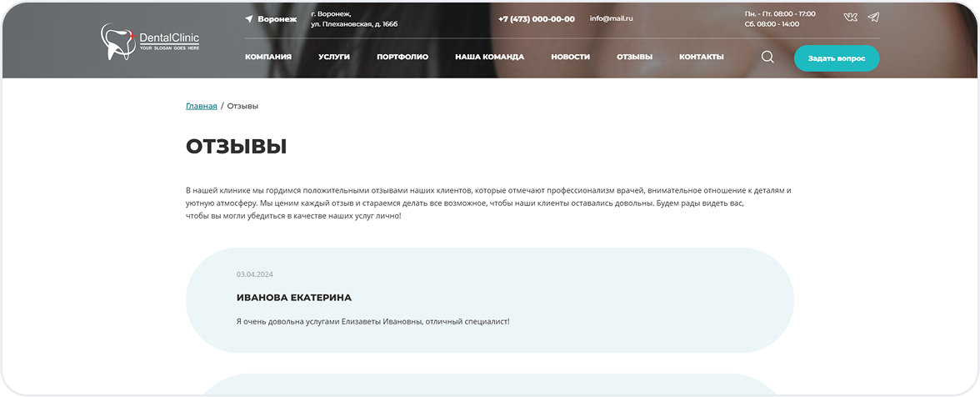This screenshot has height=397, width=980.
Task: Open the Telegram paper plane icon
Action: 873,18
